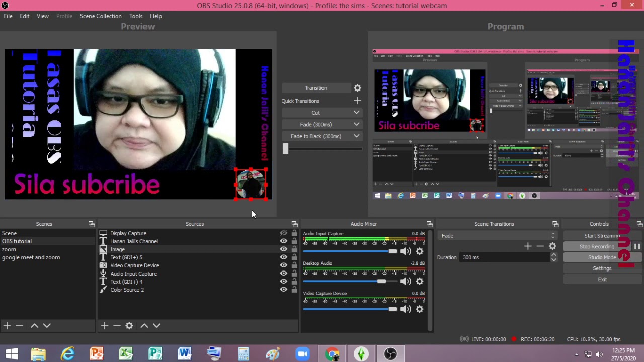This screenshot has height=362, width=644.
Task: Remove selected scene with minus icon
Action: 19,326
